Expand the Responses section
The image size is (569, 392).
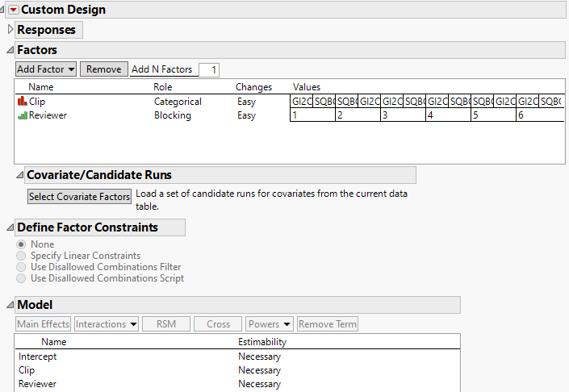pos(10,30)
